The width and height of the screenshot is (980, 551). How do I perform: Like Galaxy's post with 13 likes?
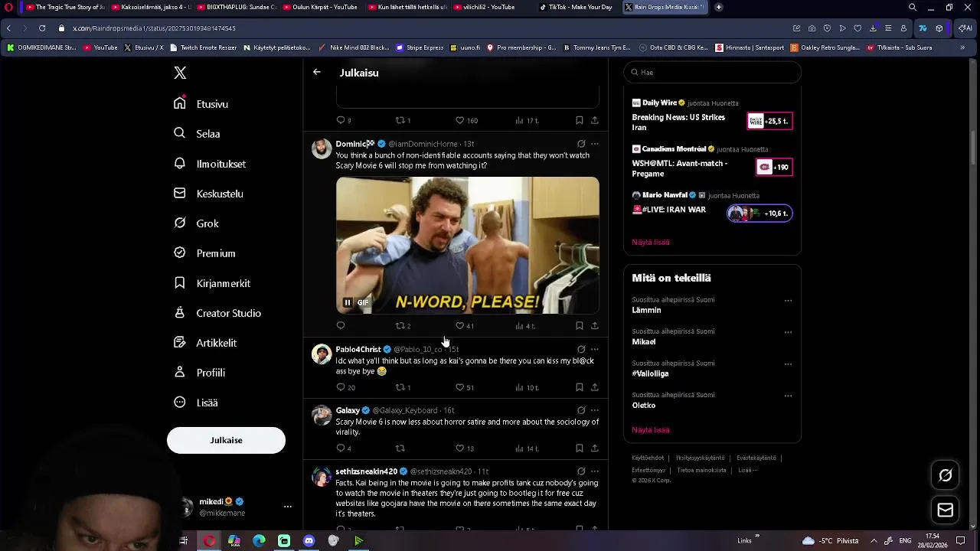click(x=465, y=448)
